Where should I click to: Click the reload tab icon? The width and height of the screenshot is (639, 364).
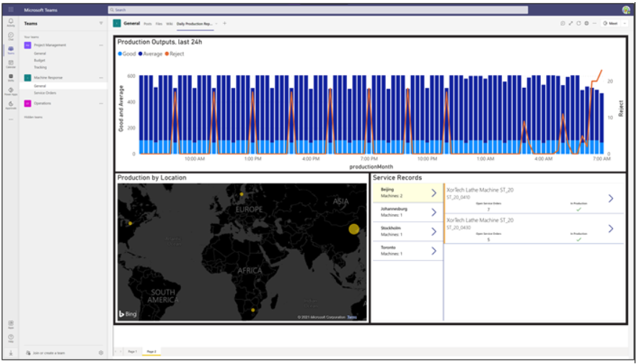(x=579, y=23)
